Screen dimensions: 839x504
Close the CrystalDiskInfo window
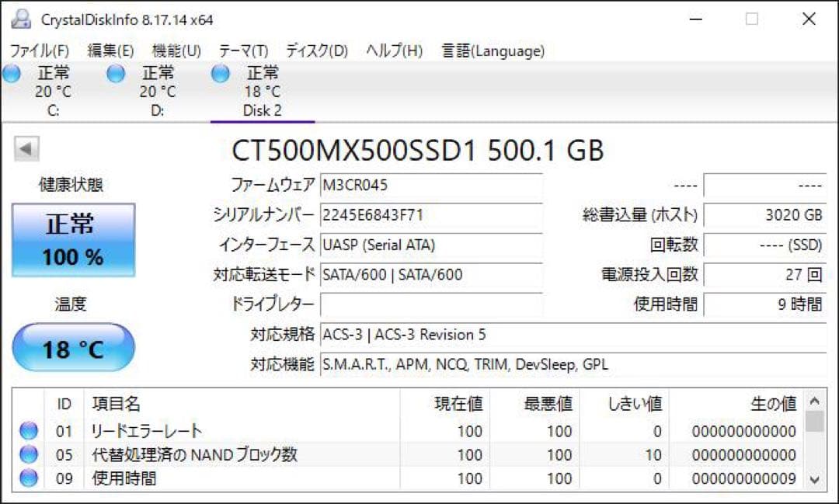[809, 19]
